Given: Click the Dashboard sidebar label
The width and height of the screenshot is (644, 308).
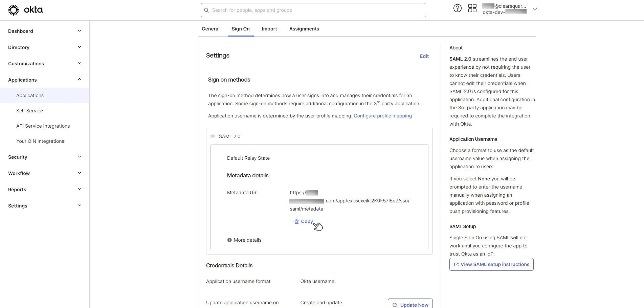Looking at the screenshot, I should (21, 31).
